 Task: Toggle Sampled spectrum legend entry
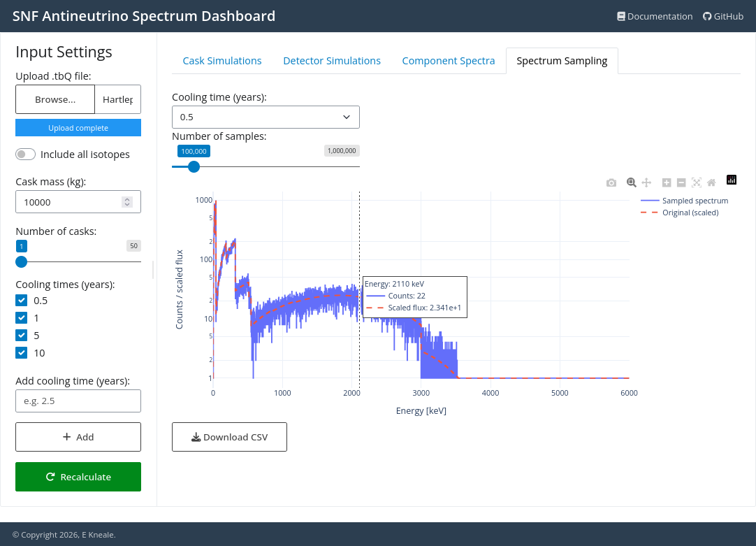click(x=685, y=201)
